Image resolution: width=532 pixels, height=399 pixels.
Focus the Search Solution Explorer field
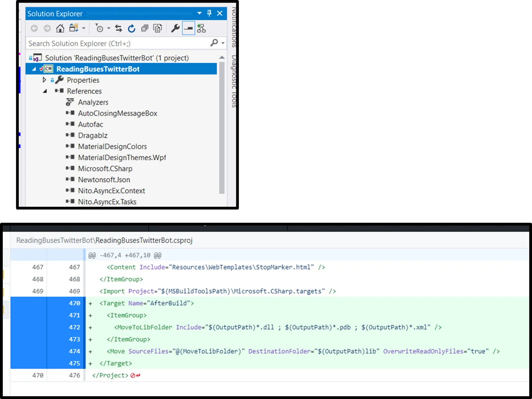(x=126, y=44)
